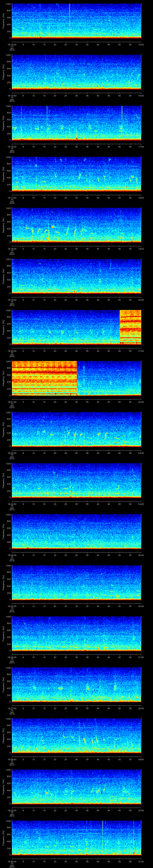Click the red broadband noise block in the 18:21:00 panel
This screenshot has height=868, width=153.
[x=44, y=378]
